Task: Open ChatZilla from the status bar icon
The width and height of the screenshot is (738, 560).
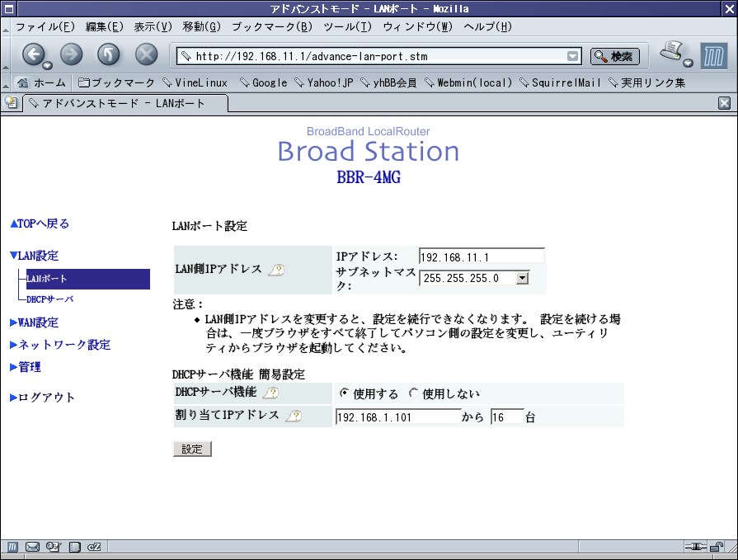Action: point(94,547)
